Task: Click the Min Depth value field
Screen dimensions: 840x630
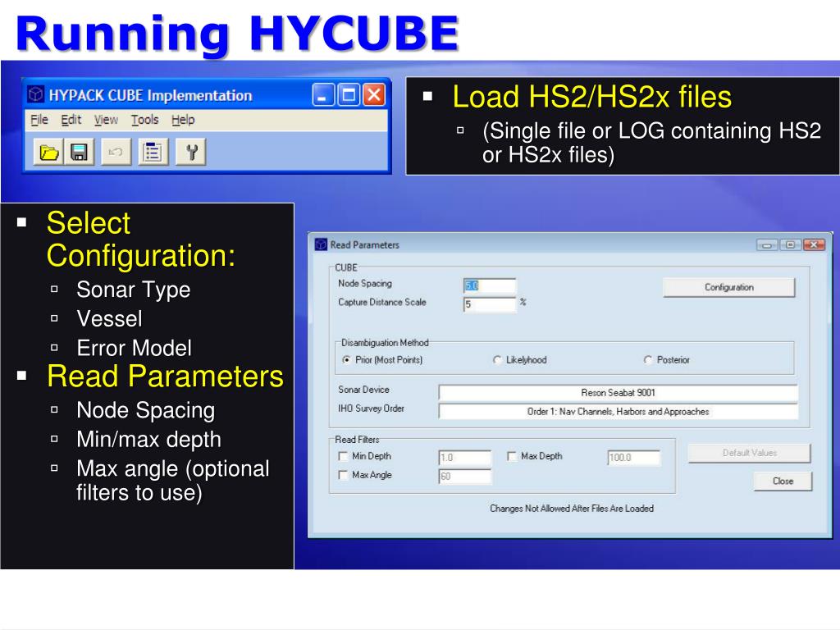Action: tap(464, 458)
